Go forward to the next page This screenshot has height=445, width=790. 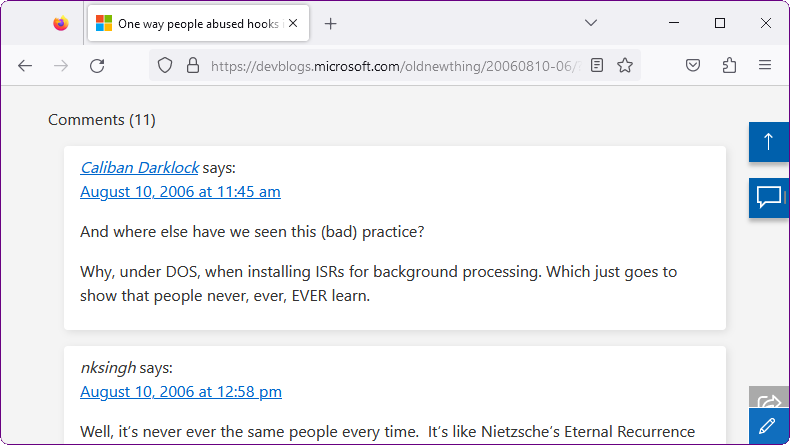click(61, 66)
